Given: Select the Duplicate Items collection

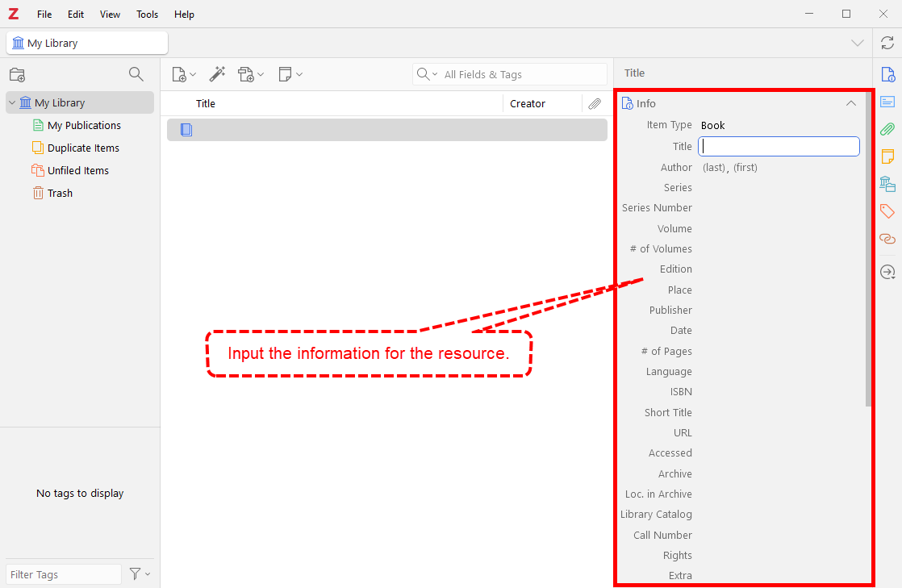Looking at the screenshot, I should [83, 148].
